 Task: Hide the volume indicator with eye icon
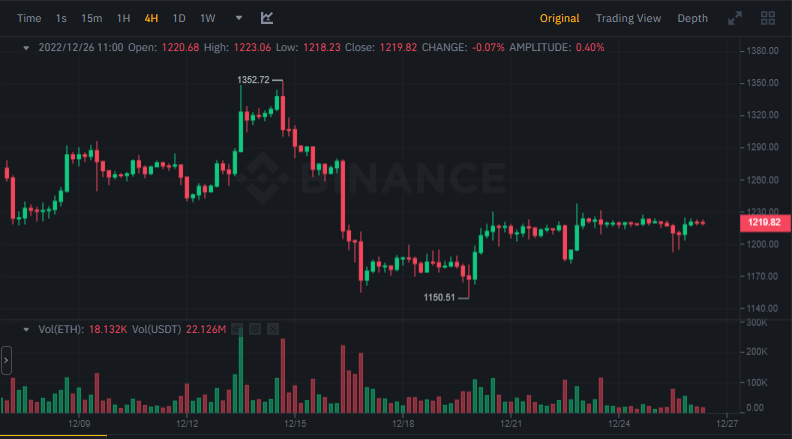point(237,329)
